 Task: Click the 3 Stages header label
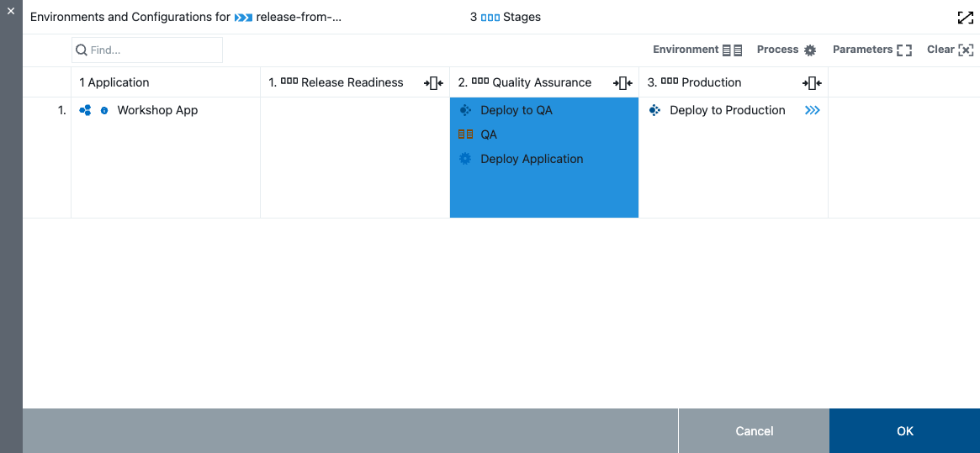tap(506, 18)
